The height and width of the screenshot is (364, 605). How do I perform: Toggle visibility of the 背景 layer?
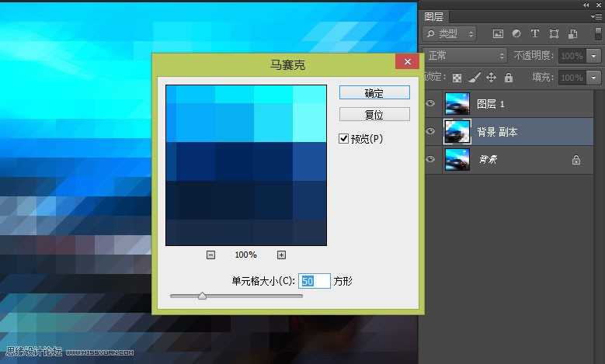[x=431, y=160]
